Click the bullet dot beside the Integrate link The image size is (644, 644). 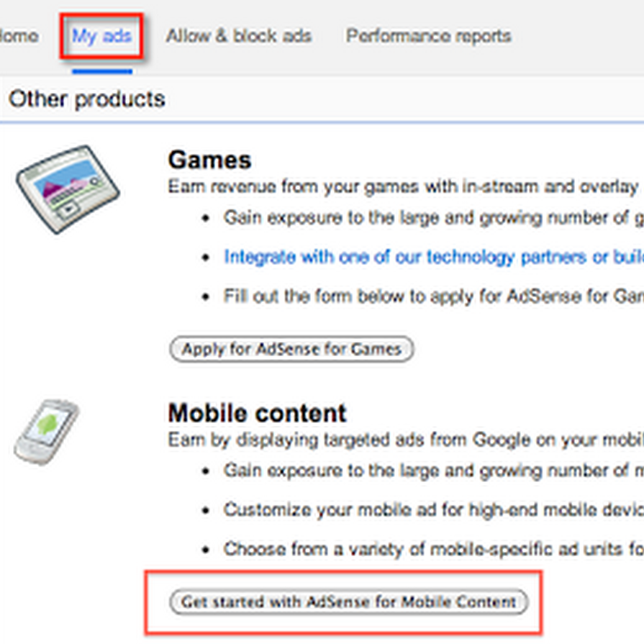(207, 258)
